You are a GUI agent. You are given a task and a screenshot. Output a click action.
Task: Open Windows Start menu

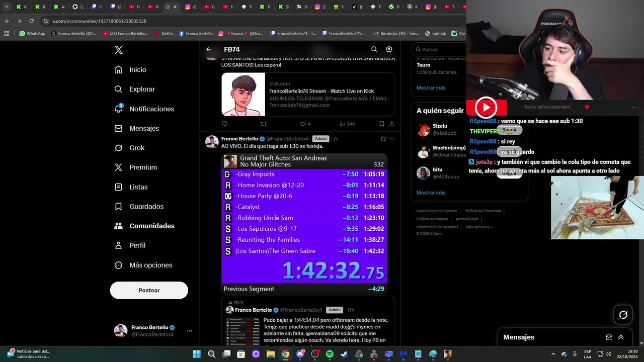[x=197, y=354]
